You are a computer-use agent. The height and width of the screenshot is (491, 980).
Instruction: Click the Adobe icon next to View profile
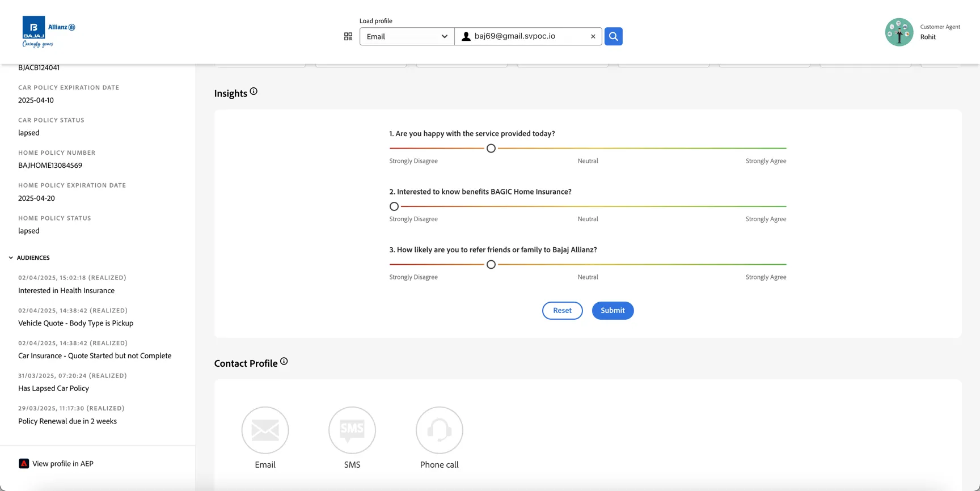24,464
